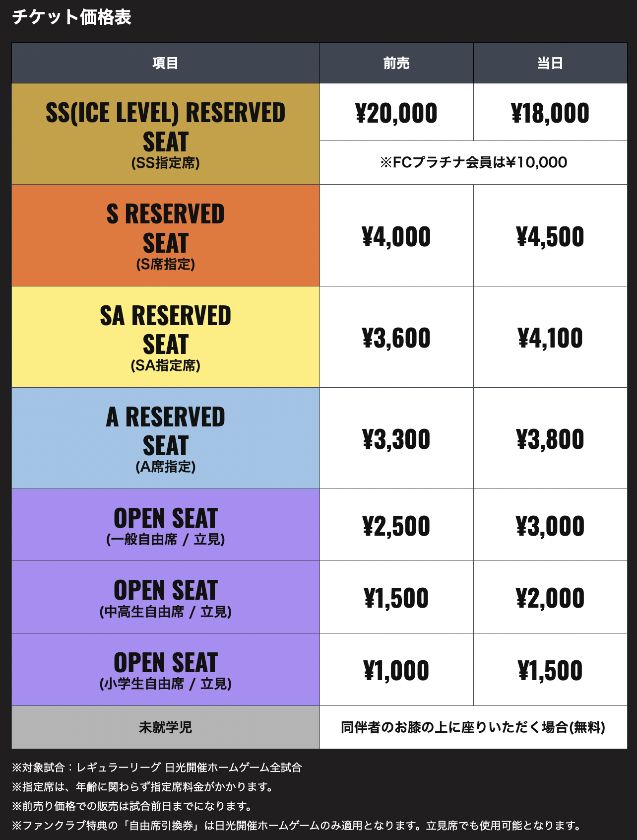The height and width of the screenshot is (840, 637).
Task: Click the 当日 column header
Action: pos(550,63)
